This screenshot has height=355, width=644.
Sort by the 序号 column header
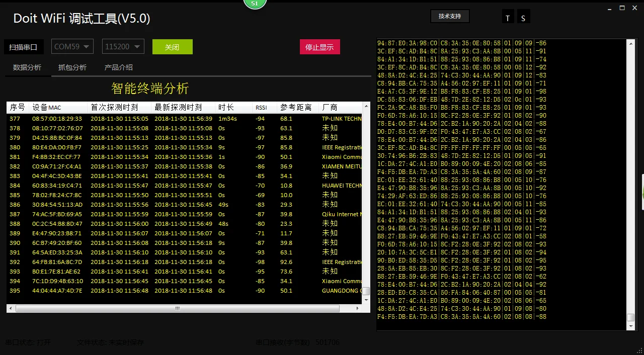pos(18,107)
